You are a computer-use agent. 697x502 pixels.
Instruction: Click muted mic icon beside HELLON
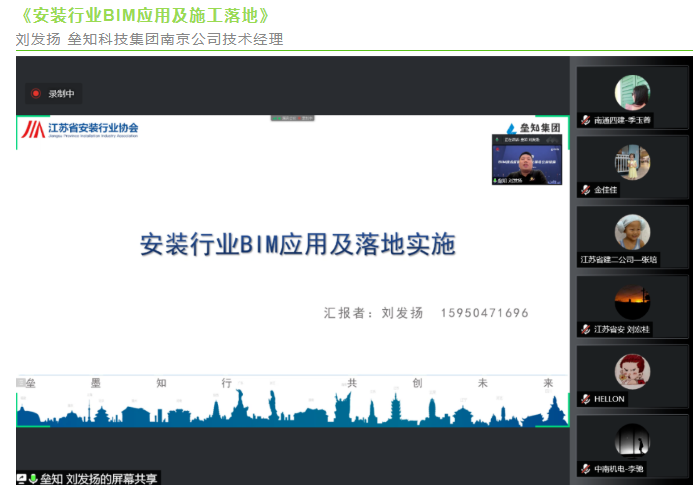[x=586, y=399]
